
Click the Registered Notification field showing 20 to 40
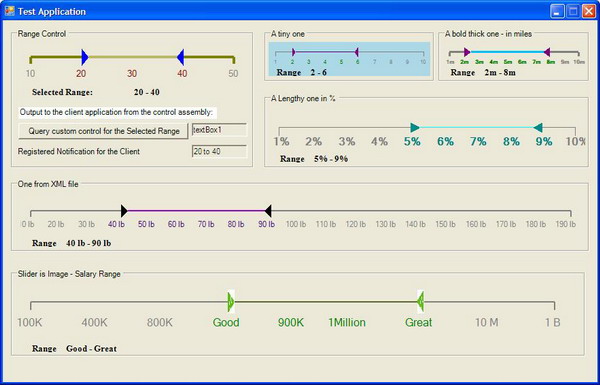click(x=219, y=152)
